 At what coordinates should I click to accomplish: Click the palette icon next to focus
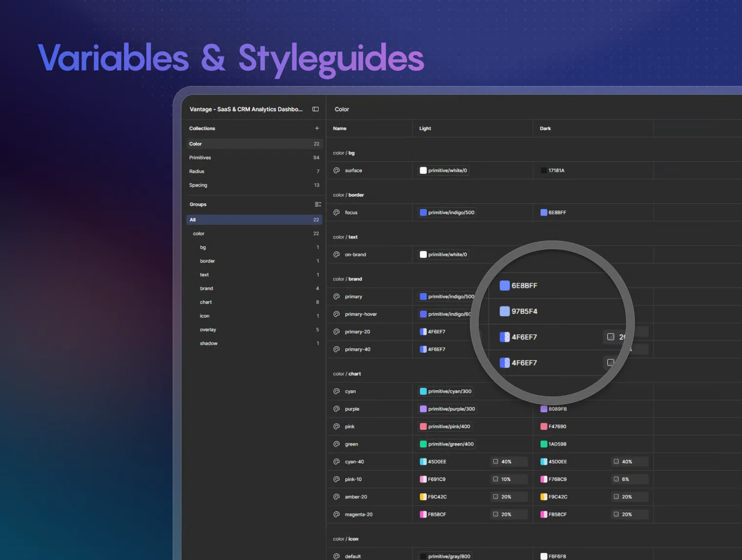[x=336, y=213]
